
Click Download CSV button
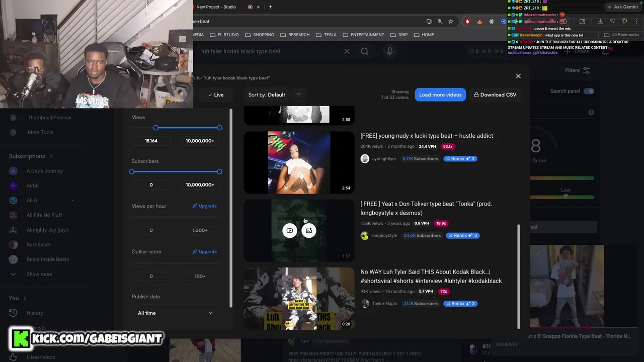pos(495,95)
